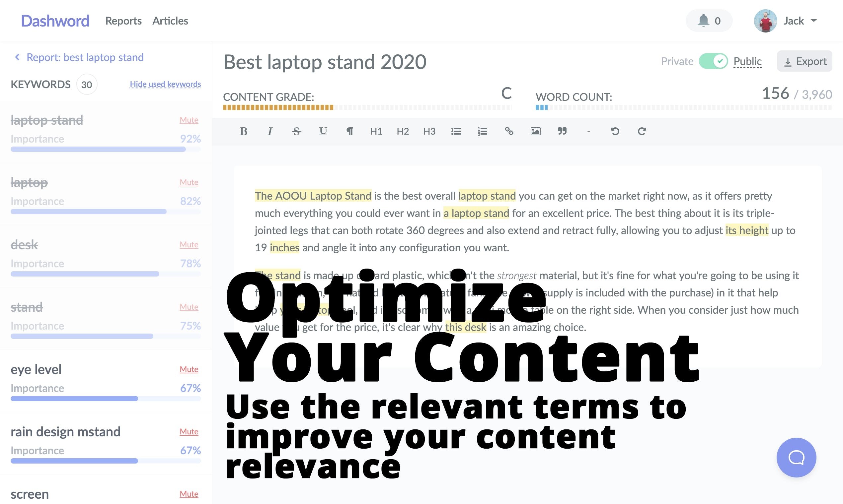Screen dimensions: 843x504
Task: Apply italic formatting
Action: 270,131
